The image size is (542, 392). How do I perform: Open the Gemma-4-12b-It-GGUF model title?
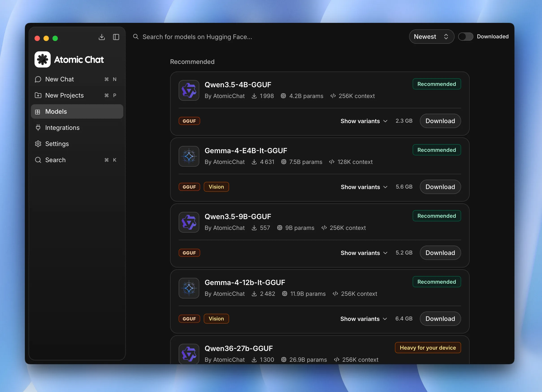point(245,283)
